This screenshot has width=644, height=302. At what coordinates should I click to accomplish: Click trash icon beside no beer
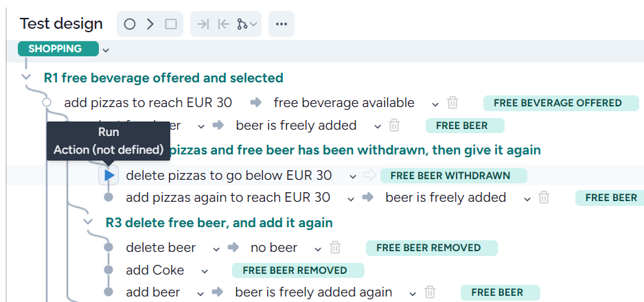335,247
